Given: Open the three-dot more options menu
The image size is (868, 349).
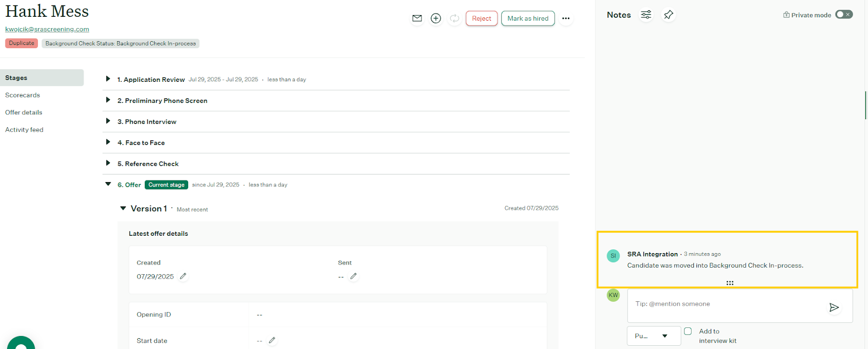Looking at the screenshot, I should click(566, 18).
